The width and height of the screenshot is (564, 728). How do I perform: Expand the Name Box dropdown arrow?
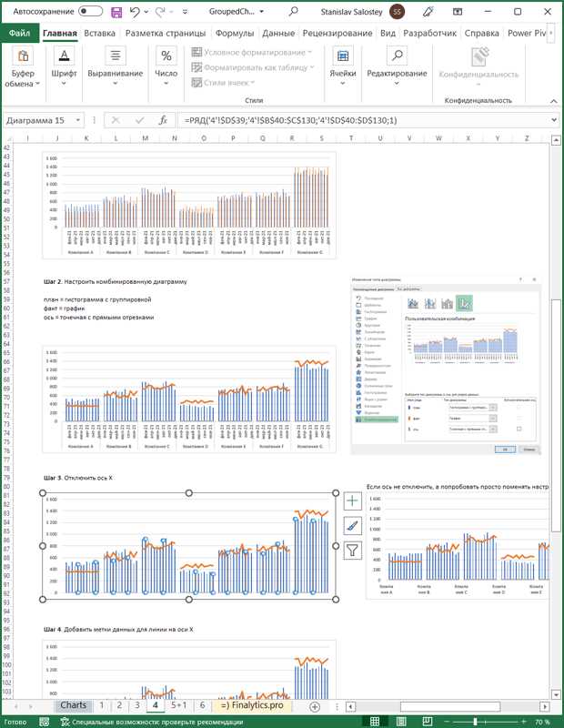(x=78, y=120)
